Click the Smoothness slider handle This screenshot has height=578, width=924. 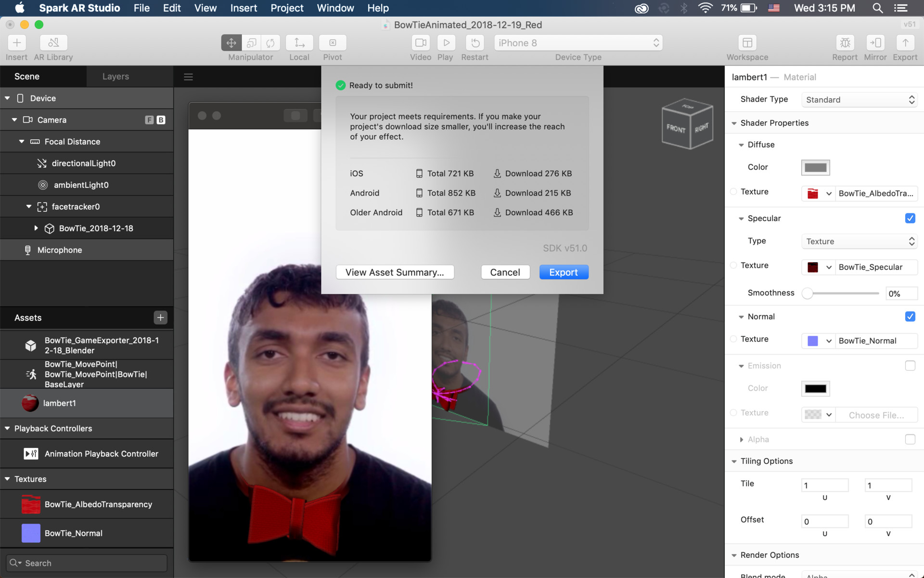click(807, 293)
